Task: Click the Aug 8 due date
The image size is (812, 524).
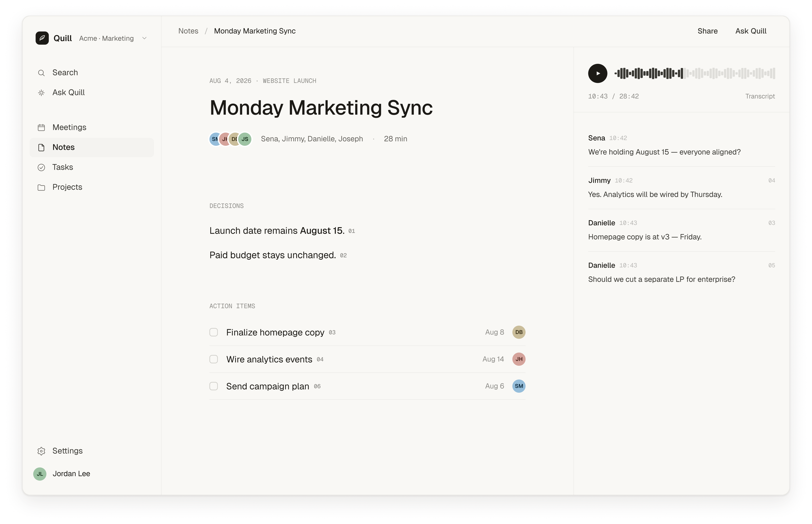Action: (x=494, y=332)
